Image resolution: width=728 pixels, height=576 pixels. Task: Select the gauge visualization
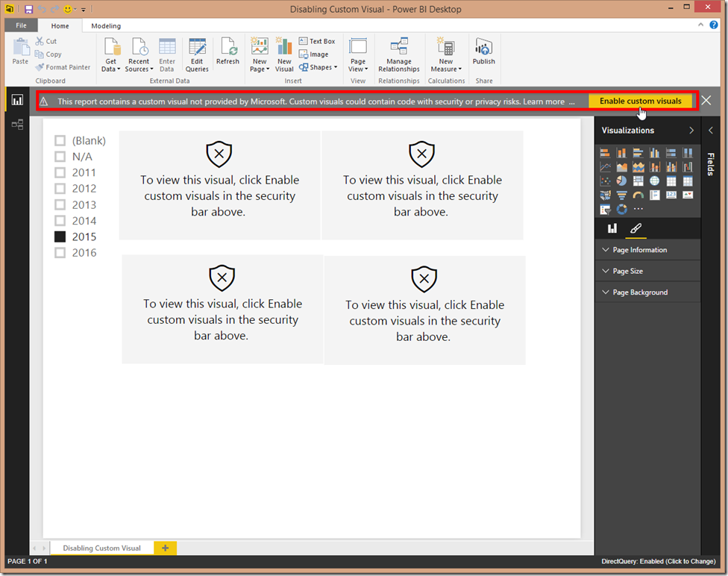pyautogui.click(x=638, y=195)
